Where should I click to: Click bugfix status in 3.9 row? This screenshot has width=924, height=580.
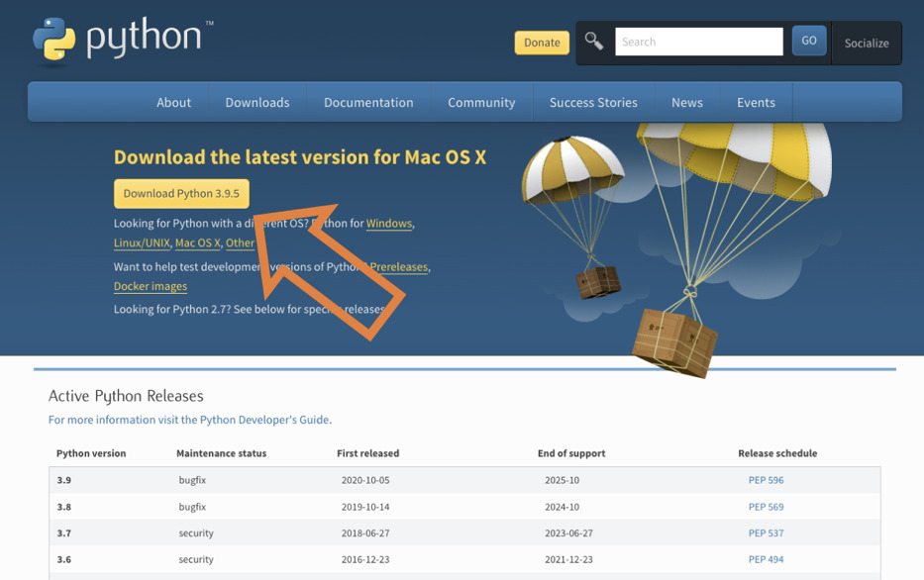click(192, 480)
